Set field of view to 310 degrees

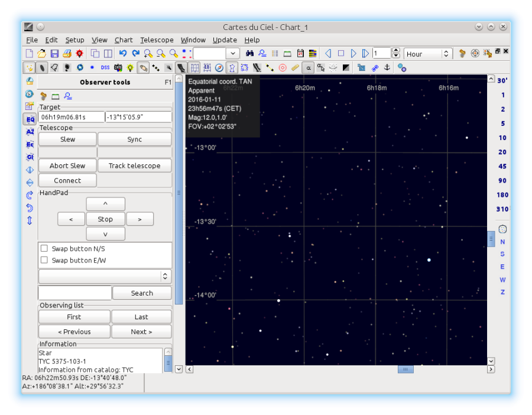[x=502, y=209]
